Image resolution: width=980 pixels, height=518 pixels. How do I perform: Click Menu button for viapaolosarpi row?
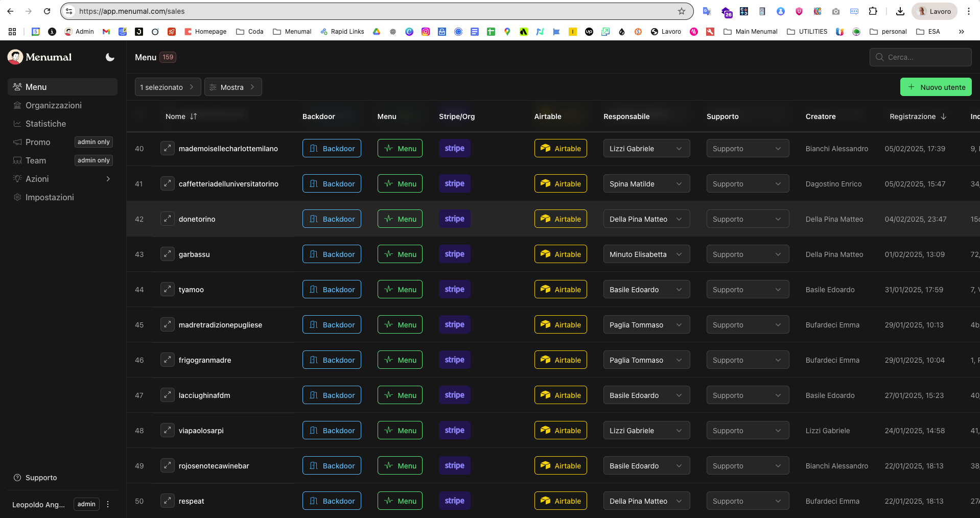click(400, 431)
